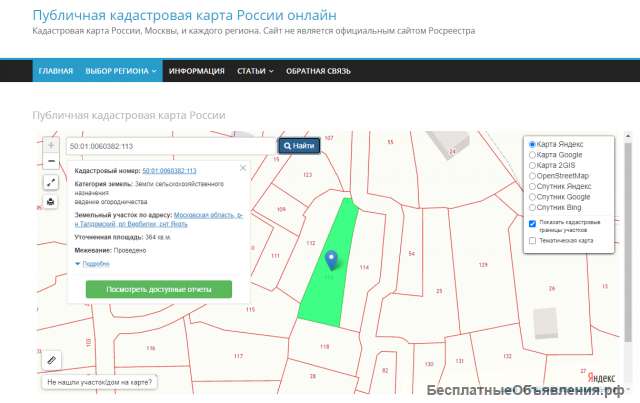Click parcel labeled 130 on map

pyautogui.click(x=429, y=364)
